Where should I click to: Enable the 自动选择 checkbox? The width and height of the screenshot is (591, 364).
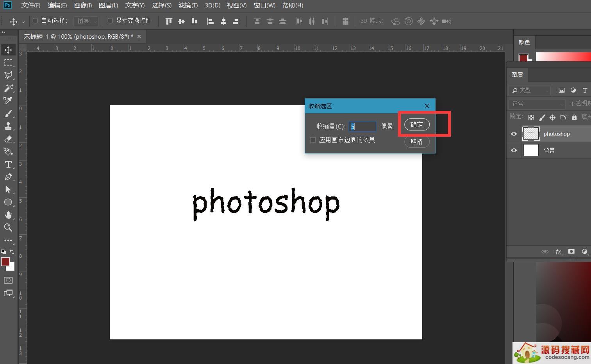point(35,21)
